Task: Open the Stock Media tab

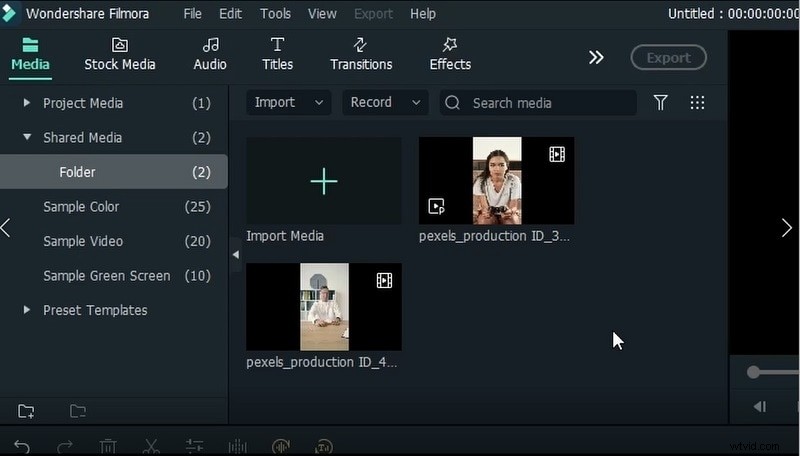Action: pos(119,54)
